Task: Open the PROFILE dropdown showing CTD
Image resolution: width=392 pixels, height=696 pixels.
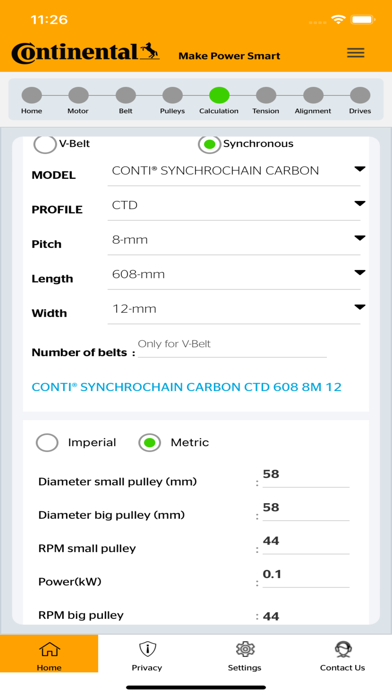Action: click(x=236, y=206)
